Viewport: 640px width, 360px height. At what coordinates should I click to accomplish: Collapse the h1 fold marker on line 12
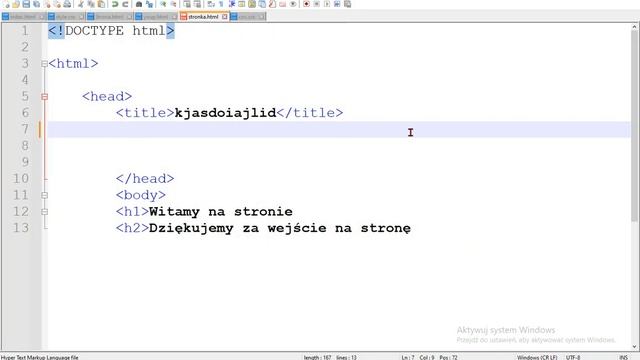[44, 212]
